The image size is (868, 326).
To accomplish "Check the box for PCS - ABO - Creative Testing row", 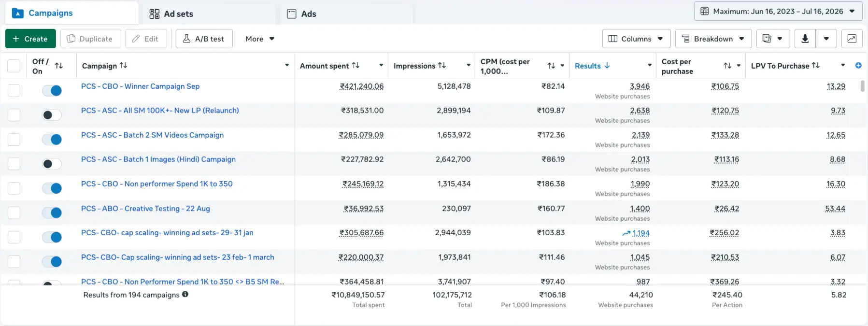I will tap(14, 213).
